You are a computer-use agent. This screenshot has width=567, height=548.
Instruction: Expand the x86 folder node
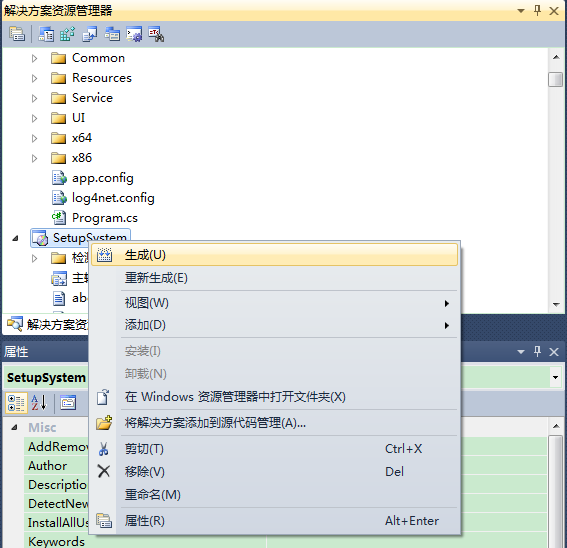(34, 158)
